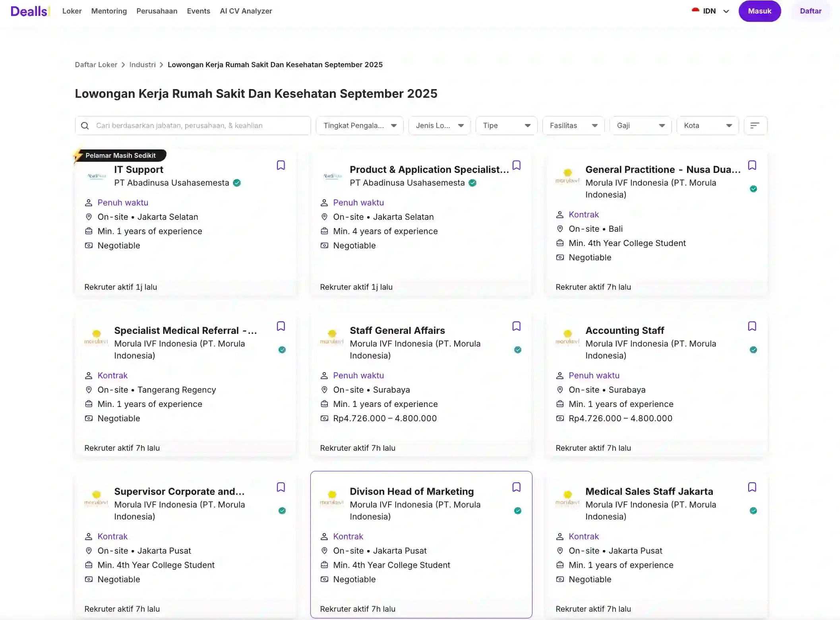This screenshot has width=840, height=620.
Task: Click briefcase icon on Accounting Staff card
Action: [560, 404]
